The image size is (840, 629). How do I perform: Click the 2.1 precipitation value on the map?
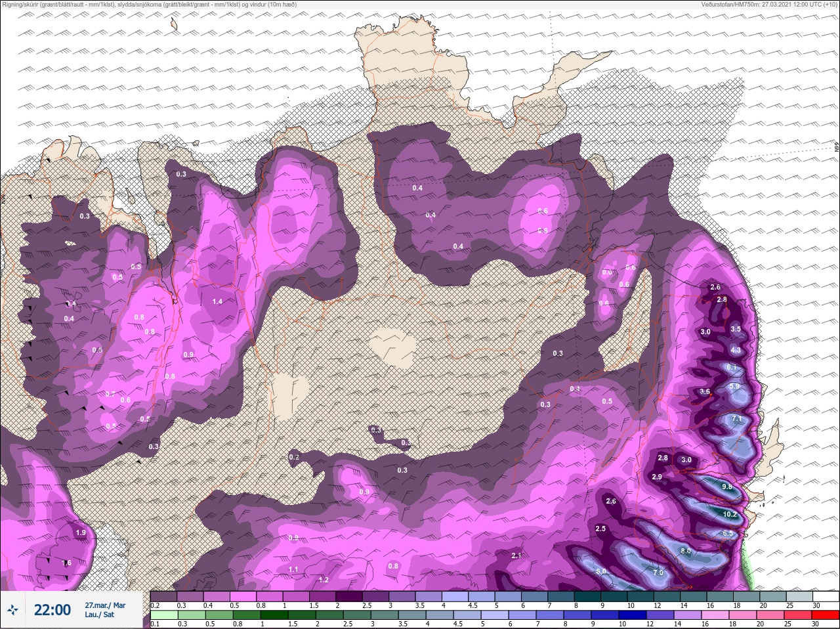pyautogui.click(x=516, y=555)
